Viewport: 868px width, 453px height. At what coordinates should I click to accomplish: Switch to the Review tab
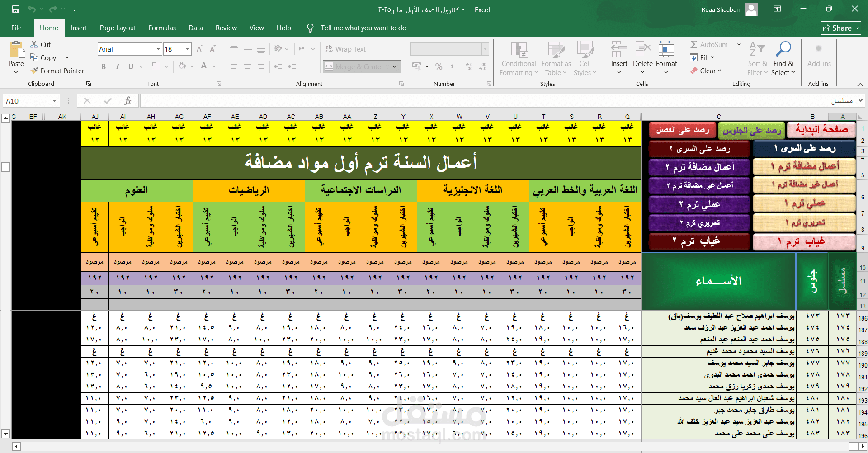(226, 28)
